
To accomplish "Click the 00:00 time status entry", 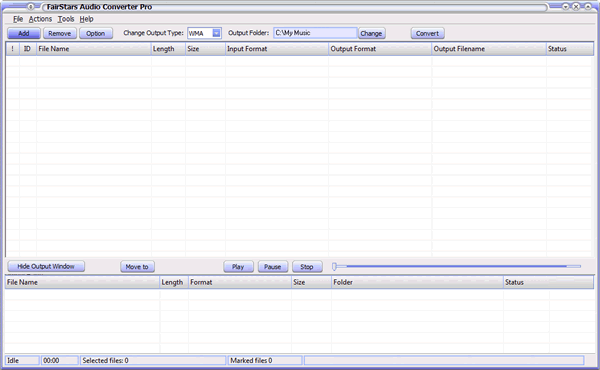I will click(59, 360).
